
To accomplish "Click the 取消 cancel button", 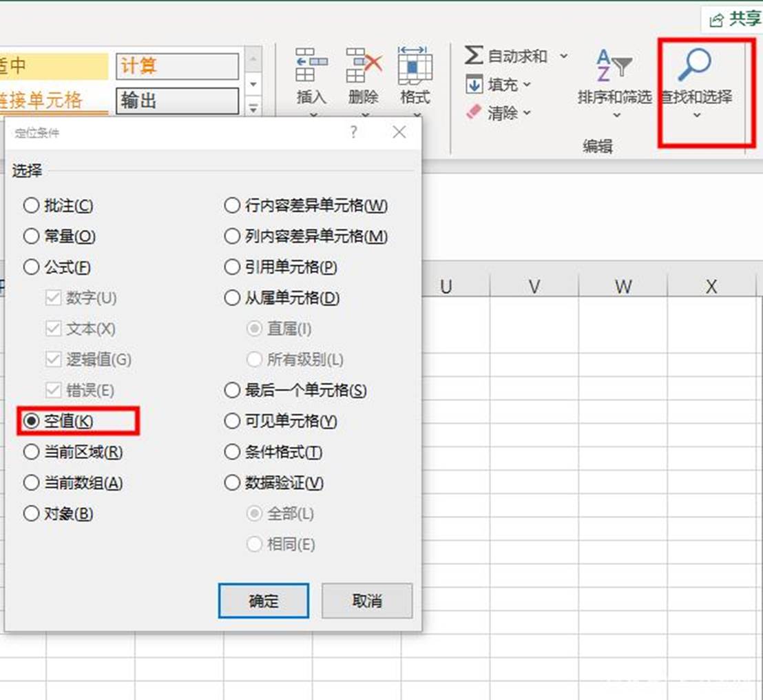I will pos(367,601).
